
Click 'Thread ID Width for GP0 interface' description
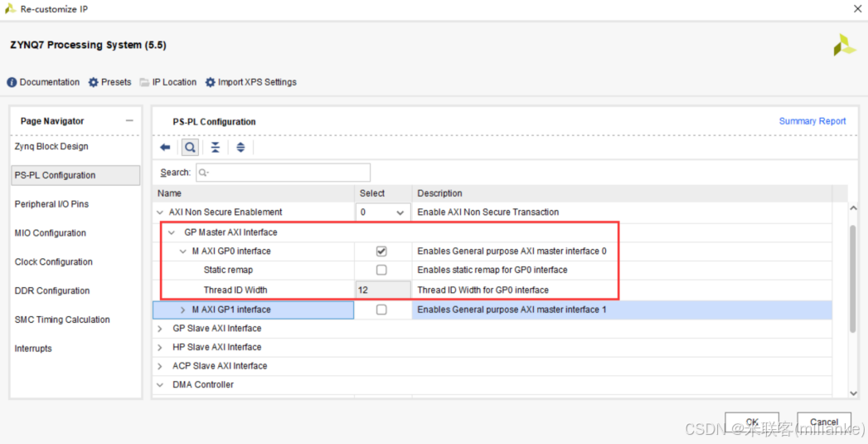(483, 290)
